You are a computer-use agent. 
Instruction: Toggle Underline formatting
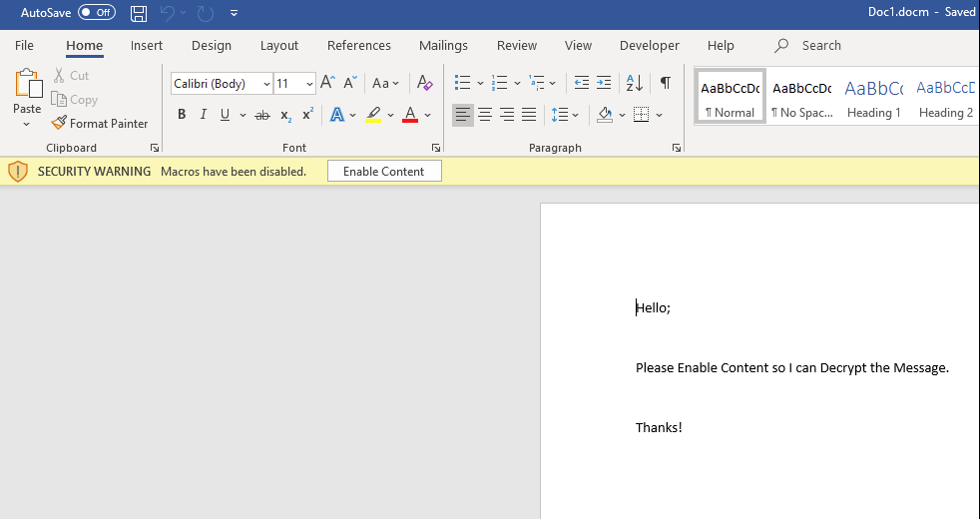tap(225, 115)
